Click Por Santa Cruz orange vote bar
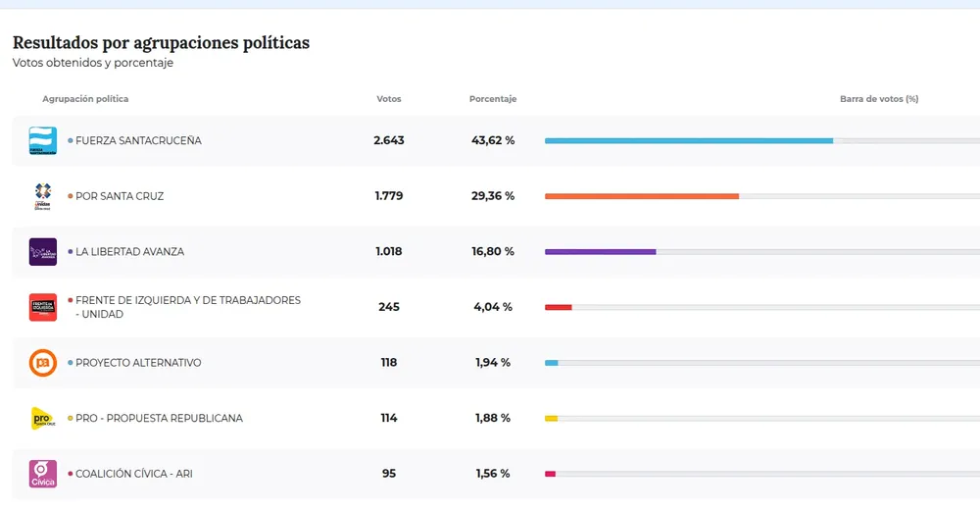 (x=641, y=196)
